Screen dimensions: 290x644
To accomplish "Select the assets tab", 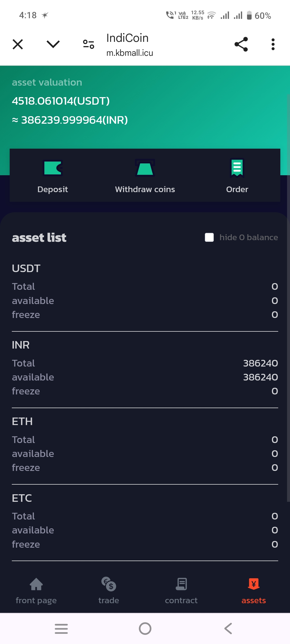I will point(253,590).
